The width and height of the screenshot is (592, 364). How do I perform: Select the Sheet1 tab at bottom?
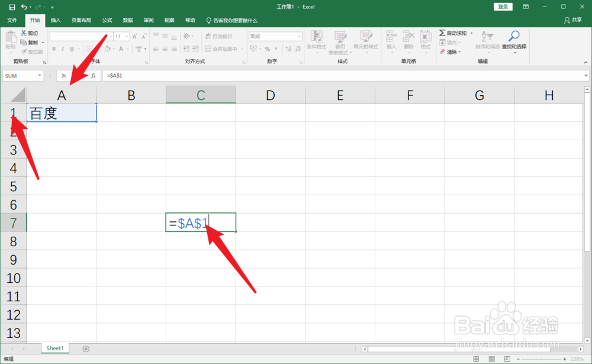pos(55,349)
